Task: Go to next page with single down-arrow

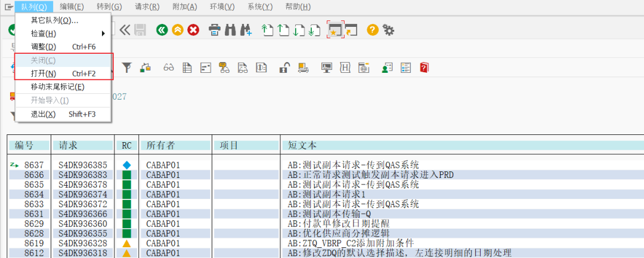Action: 299,30
